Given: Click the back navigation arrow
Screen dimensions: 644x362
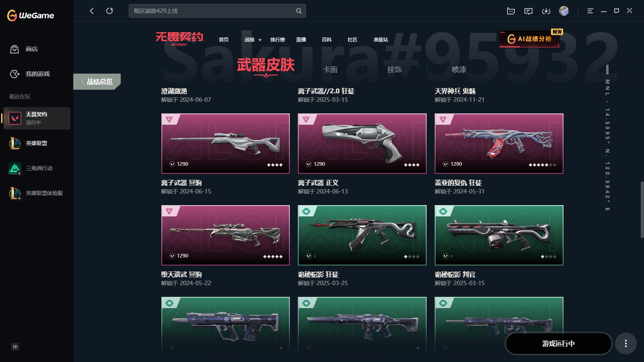Looking at the screenshot, I should (x=92, y=11).
